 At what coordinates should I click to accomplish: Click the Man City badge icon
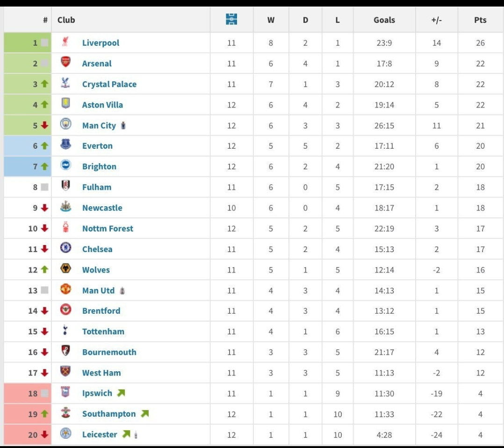click(x=65, y=125)
